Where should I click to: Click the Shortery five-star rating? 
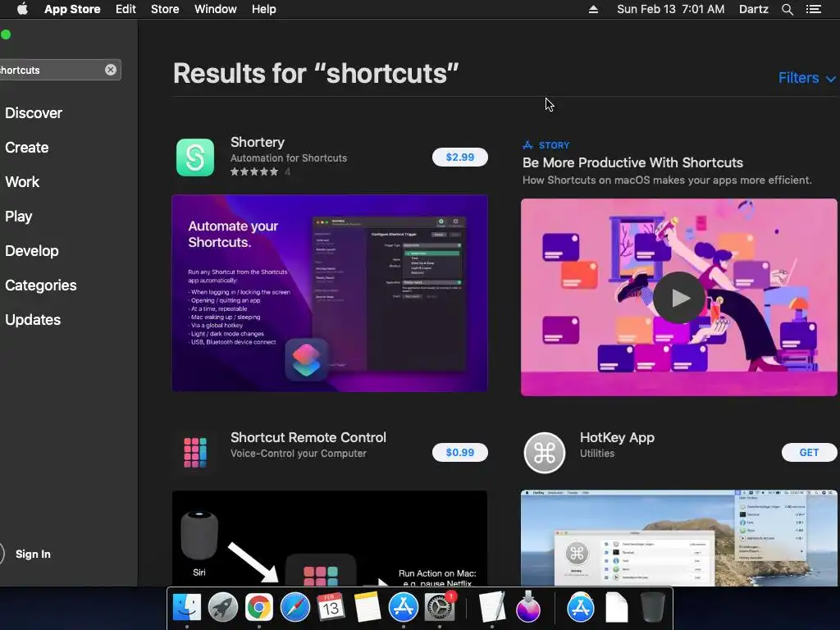click(254, 172)
